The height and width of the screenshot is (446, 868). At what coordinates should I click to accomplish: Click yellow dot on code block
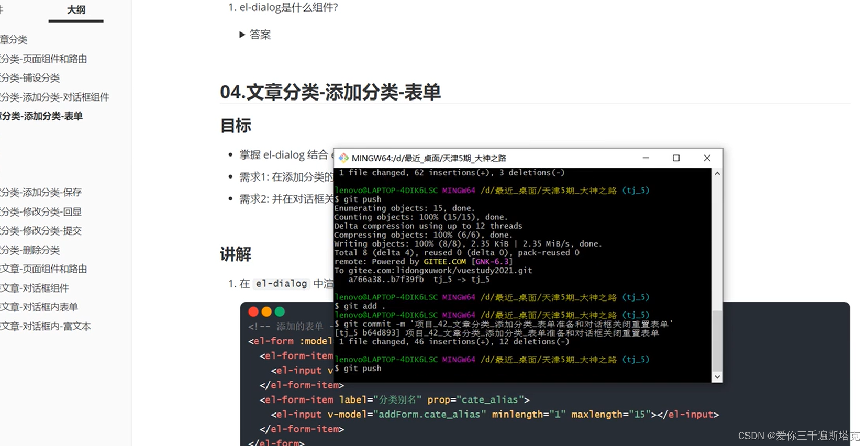click(266, 311)
